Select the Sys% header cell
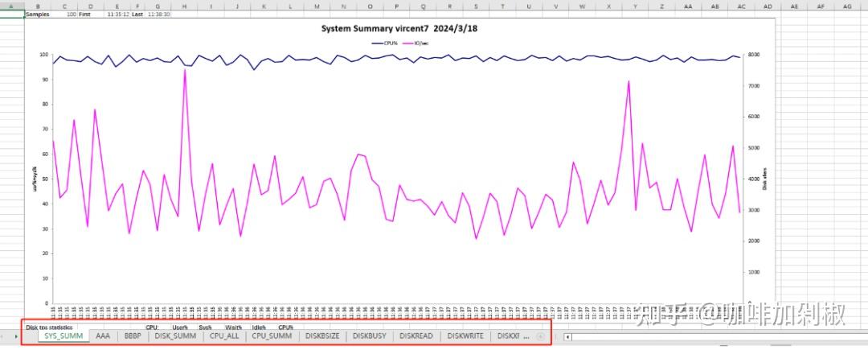 click(206, 327)
